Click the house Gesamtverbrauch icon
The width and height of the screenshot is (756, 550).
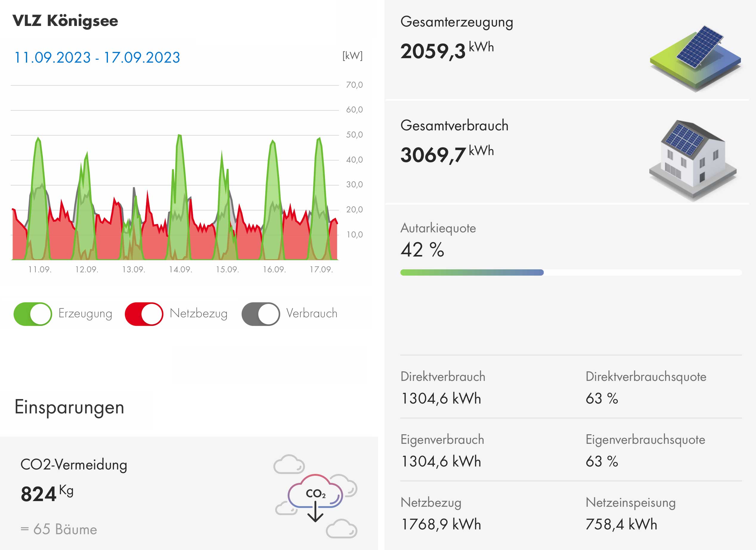(693, 160)
